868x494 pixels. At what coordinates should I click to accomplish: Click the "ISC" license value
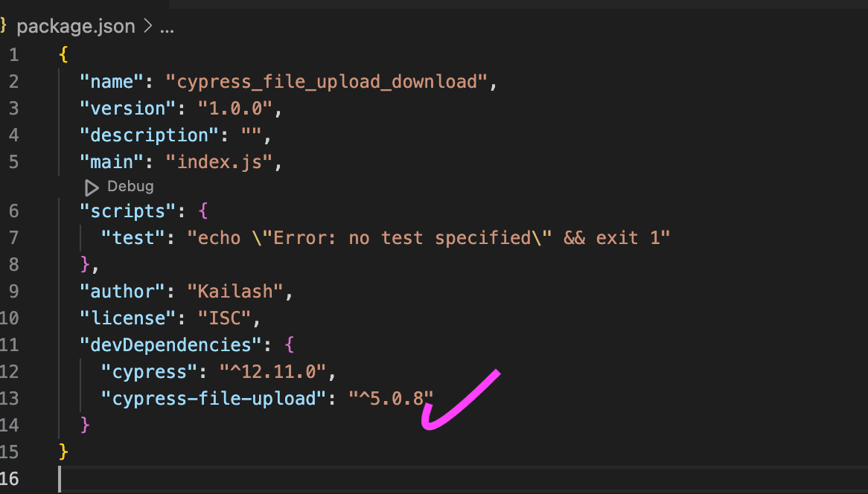(x=225, y=318)
